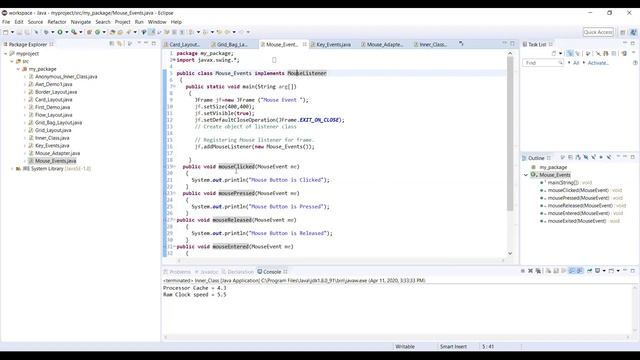The width and height of the screenshot is (640, 360).
Task: Open the Window menu
Action: pos(157,22)
